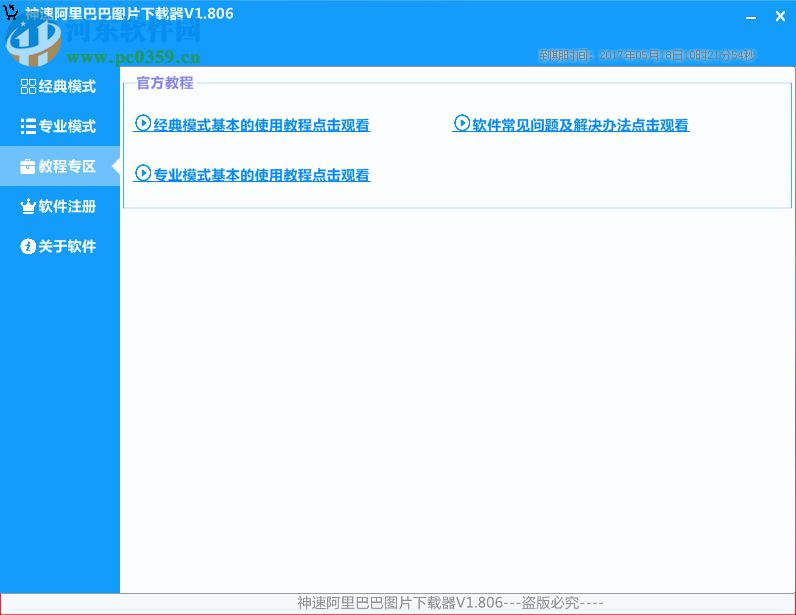Click the shopping cart app icon in title bar

(x=10, y=12)
